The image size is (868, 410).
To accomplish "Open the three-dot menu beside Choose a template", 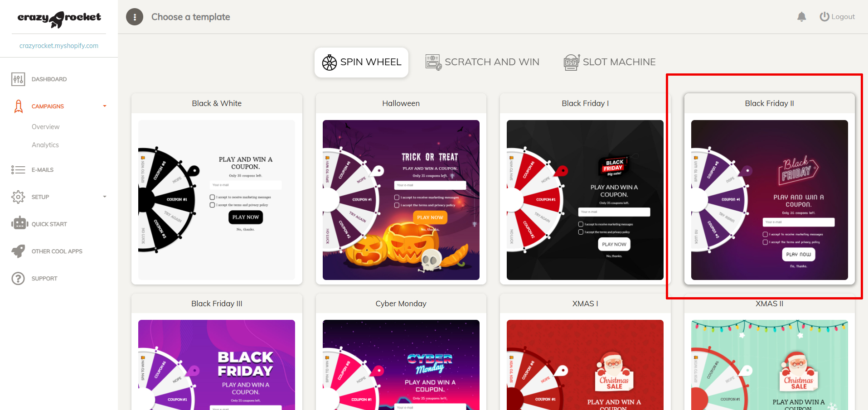I will pyautogui.click(x=135, y=17).
